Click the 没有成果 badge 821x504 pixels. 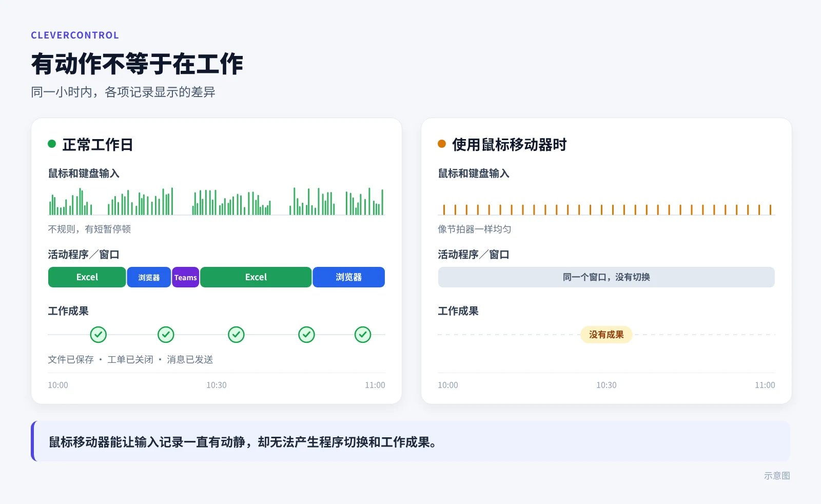[606, 335]
